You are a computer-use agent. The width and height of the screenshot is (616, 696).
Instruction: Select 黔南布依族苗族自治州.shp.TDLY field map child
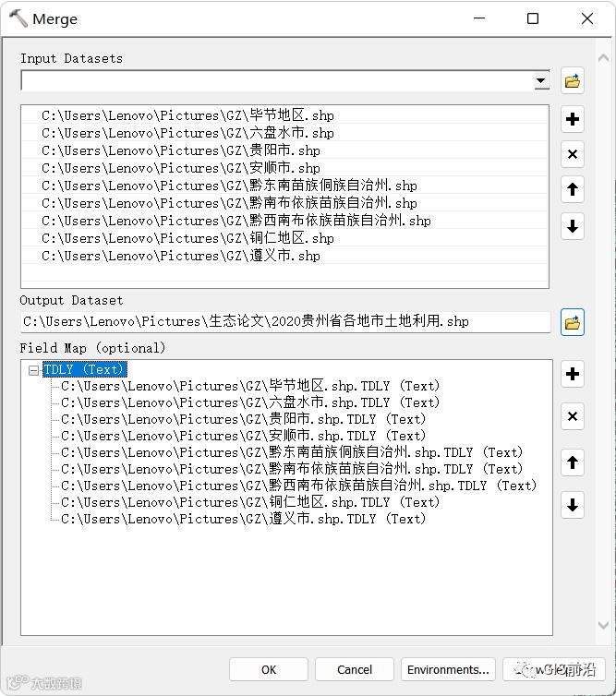tap(292, 469)
